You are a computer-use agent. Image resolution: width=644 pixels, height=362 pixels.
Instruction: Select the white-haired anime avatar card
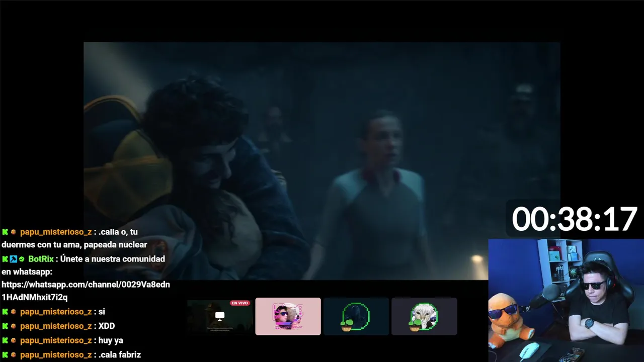tap(424, 316)
